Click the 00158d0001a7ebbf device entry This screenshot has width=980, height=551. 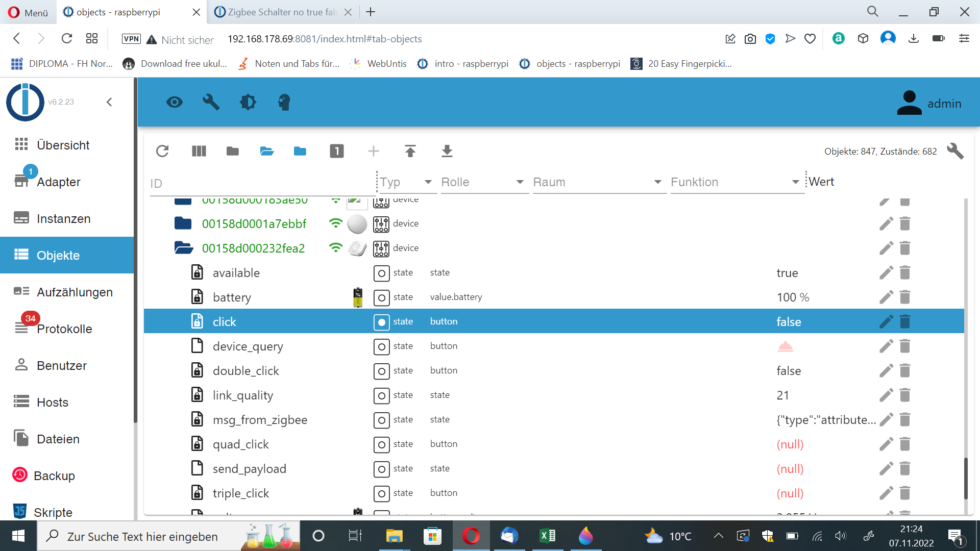[254, 224]
